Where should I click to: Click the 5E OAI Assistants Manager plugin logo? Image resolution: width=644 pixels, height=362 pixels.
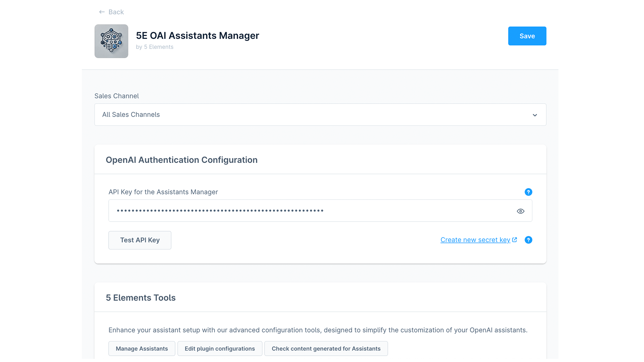pyautogui.click(x=111, y=41)
